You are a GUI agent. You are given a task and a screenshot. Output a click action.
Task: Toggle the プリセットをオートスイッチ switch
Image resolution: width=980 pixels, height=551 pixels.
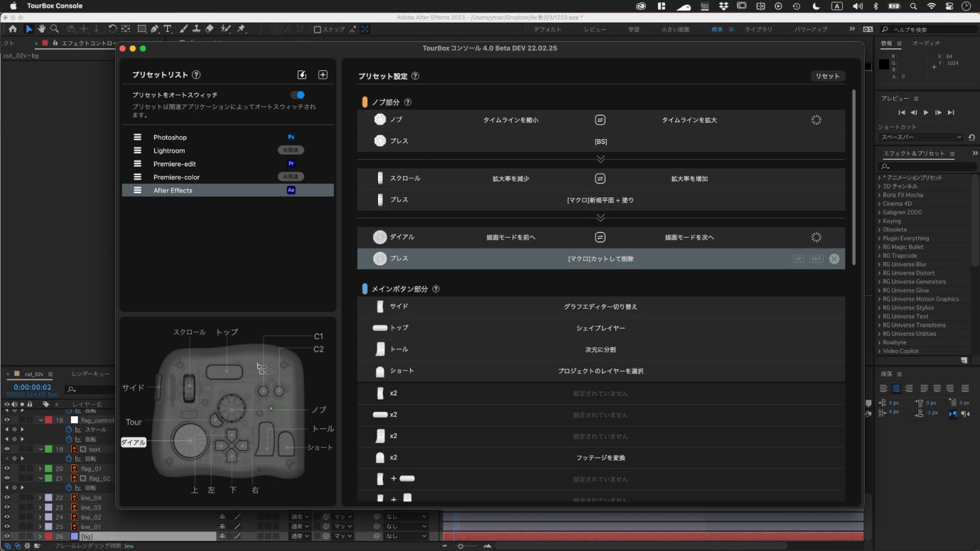click(298, 95)
